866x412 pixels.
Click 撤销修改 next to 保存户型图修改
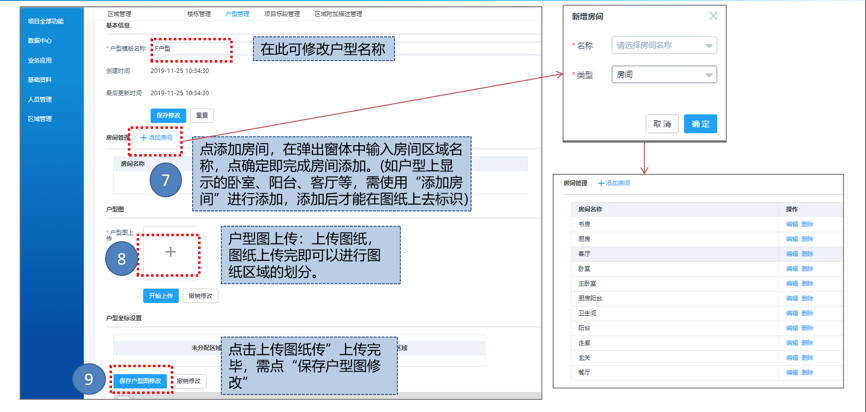click(189, 381)
